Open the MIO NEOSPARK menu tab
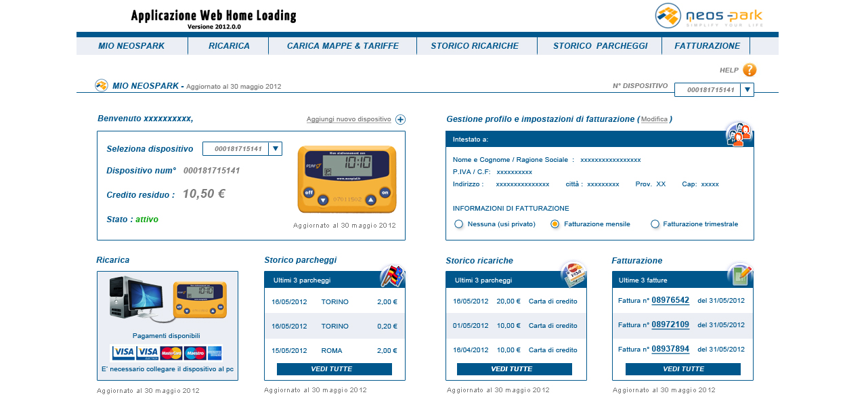This screenshot has width=868, height=420. [131, 46]
